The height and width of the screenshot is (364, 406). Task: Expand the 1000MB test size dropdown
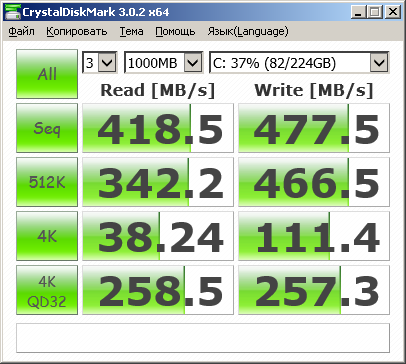coord(164,62)
